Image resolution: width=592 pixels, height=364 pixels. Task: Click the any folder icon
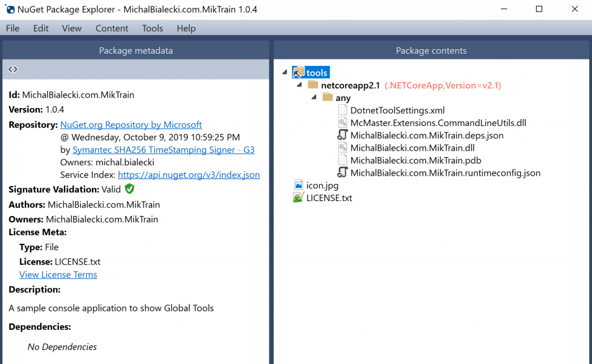(327, 97)
